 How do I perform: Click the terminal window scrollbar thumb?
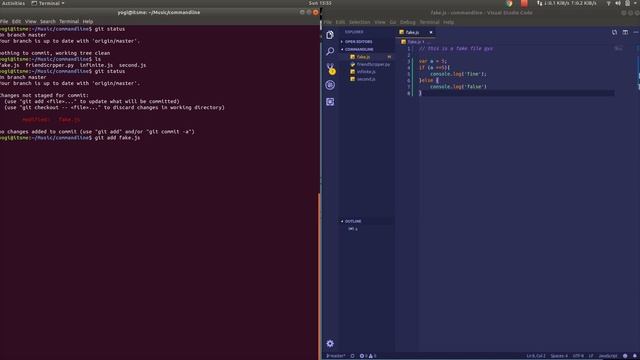click(319, 276)
